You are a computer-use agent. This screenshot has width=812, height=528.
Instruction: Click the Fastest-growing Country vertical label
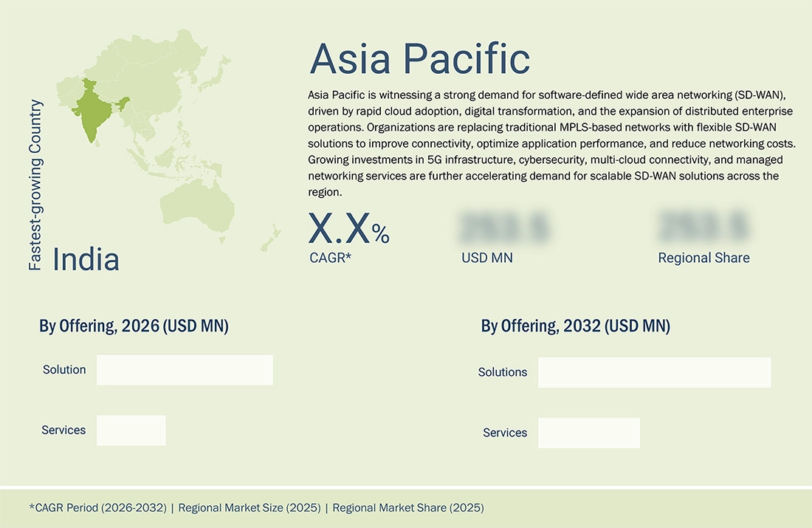pos(35,185)
